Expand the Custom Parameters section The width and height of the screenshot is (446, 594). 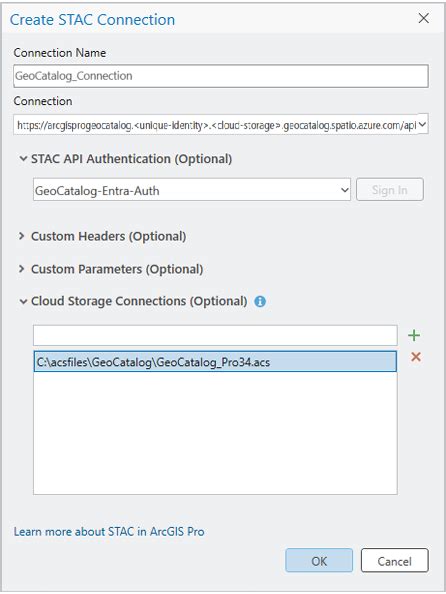pyautogui.click(x=22, y=269)
